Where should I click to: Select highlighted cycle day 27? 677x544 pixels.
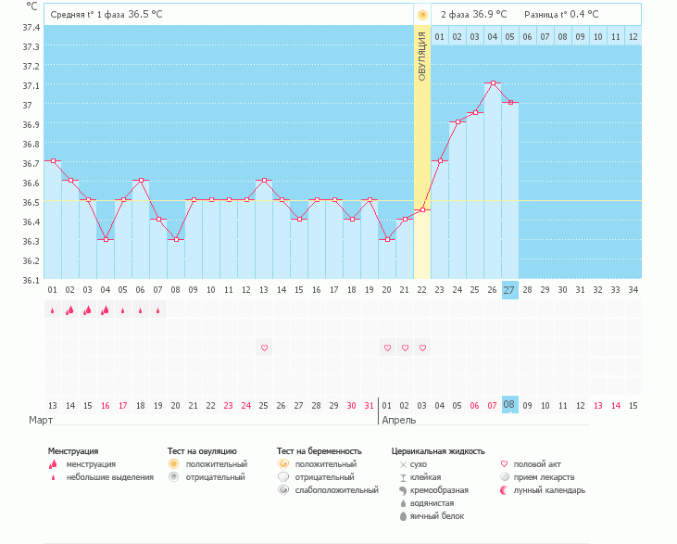[510, 290]
